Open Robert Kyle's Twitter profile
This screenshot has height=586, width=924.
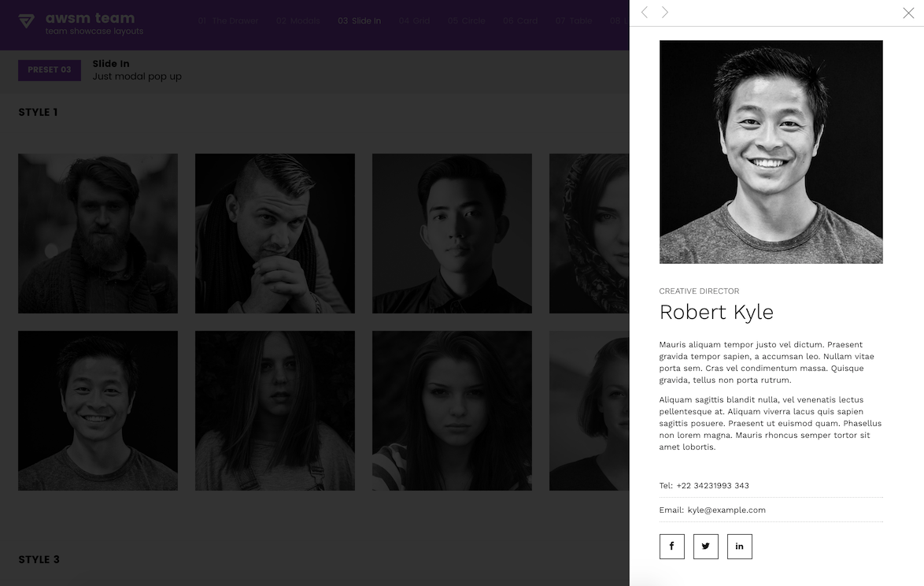click(705, 546)
